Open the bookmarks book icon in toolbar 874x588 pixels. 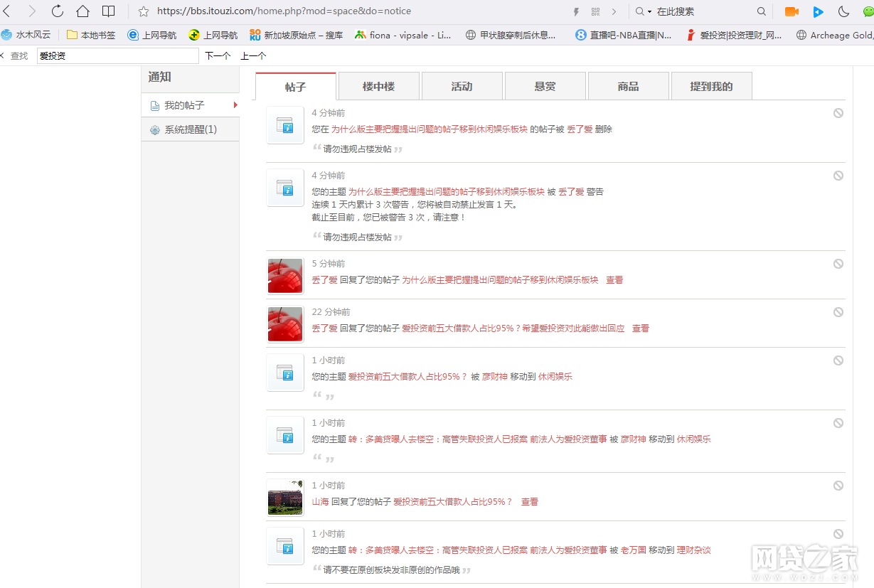click(x=108, y=11)
